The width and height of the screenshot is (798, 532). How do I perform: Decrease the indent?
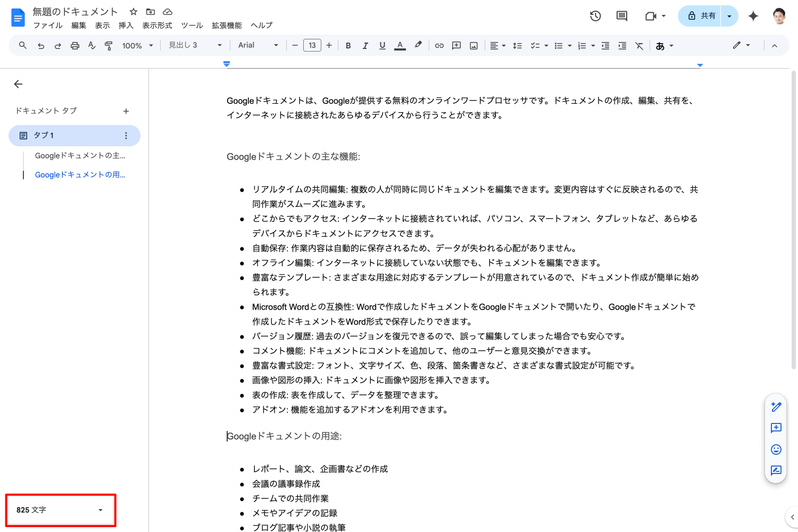[x=605, y=46]
